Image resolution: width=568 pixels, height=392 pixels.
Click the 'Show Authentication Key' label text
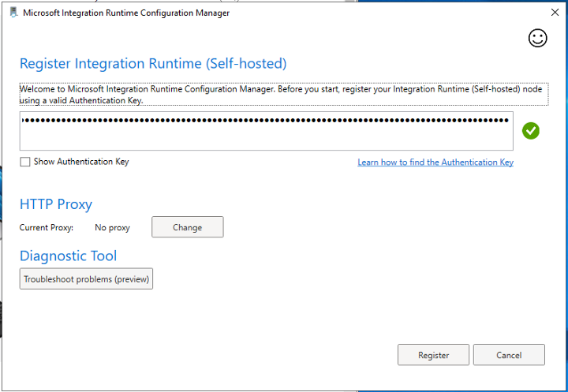point(80,162)
